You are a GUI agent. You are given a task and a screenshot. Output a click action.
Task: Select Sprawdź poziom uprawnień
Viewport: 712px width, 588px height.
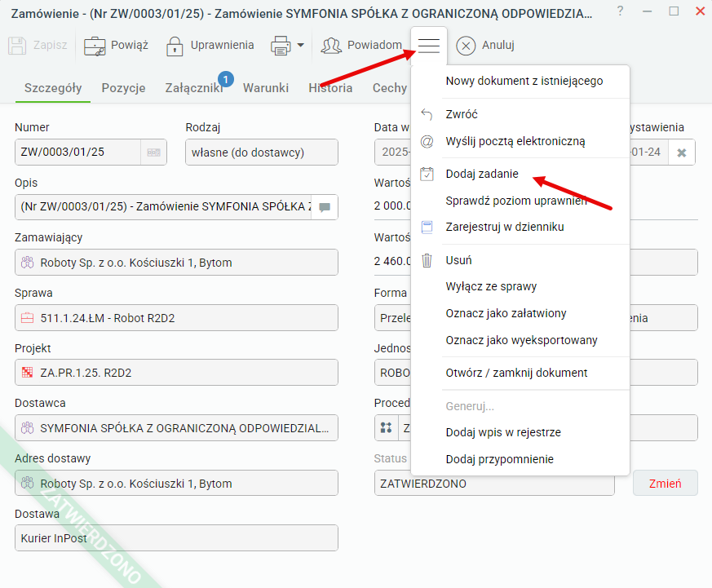pyautogui.click(x=520, y=201)
